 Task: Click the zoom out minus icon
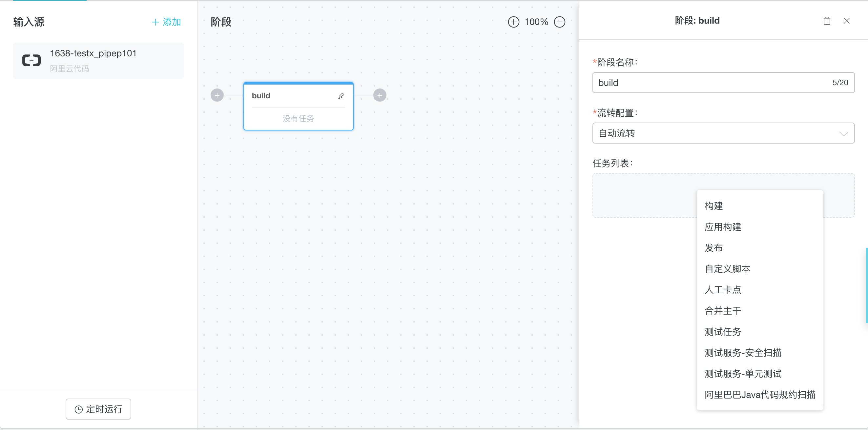point(560,22)
